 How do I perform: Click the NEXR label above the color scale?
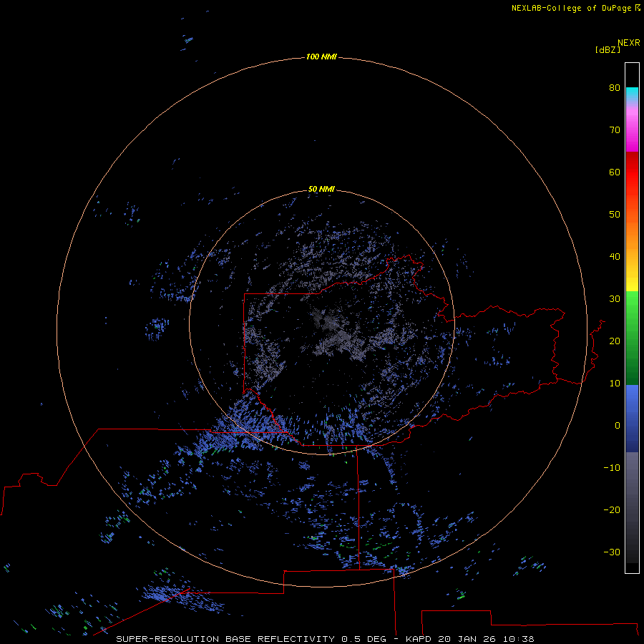tap(628, 43)
